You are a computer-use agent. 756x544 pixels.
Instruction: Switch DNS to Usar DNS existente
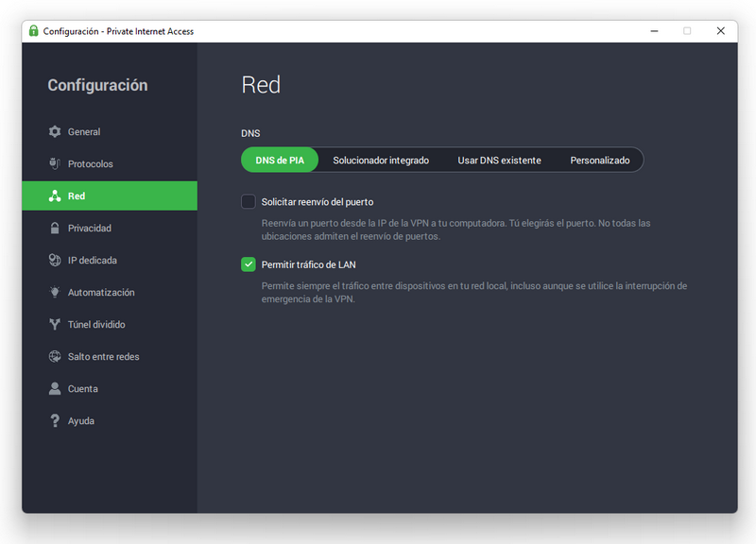[500, 160]
